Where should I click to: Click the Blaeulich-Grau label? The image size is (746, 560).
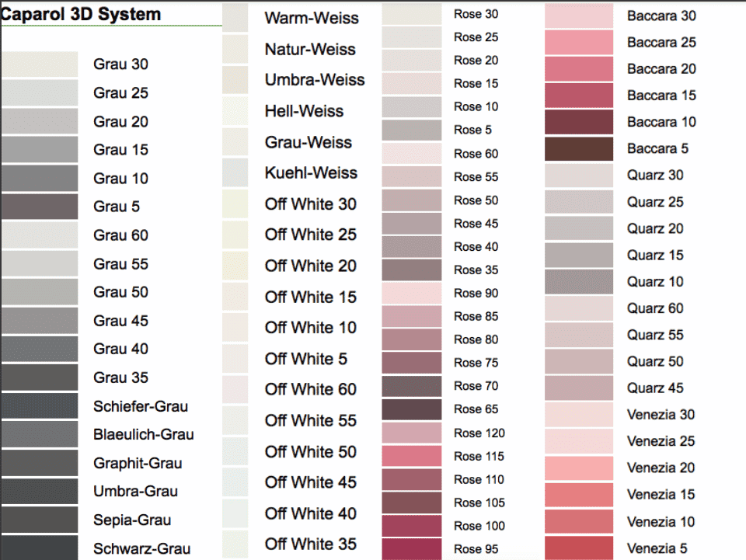pyautogui.click(x=144, y=435)
